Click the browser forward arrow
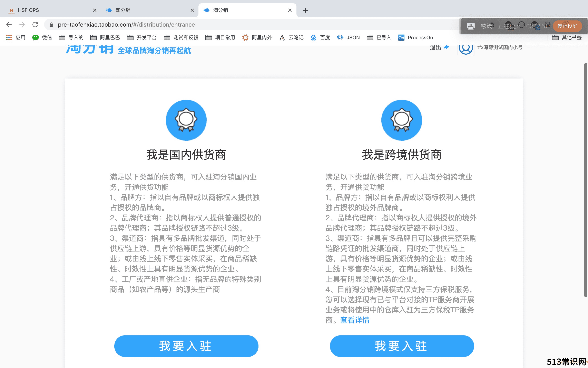The height and width of the screenshot is (368, 588). (22, 25)
